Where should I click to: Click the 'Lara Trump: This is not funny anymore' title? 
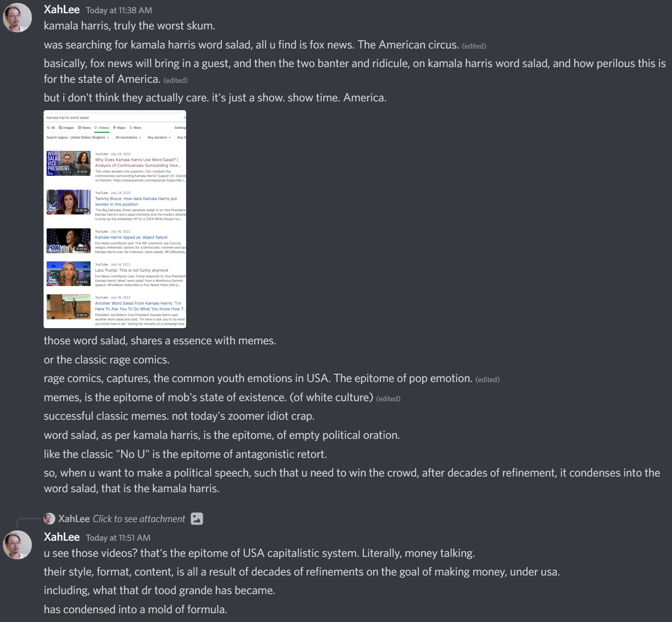point(132,270)
